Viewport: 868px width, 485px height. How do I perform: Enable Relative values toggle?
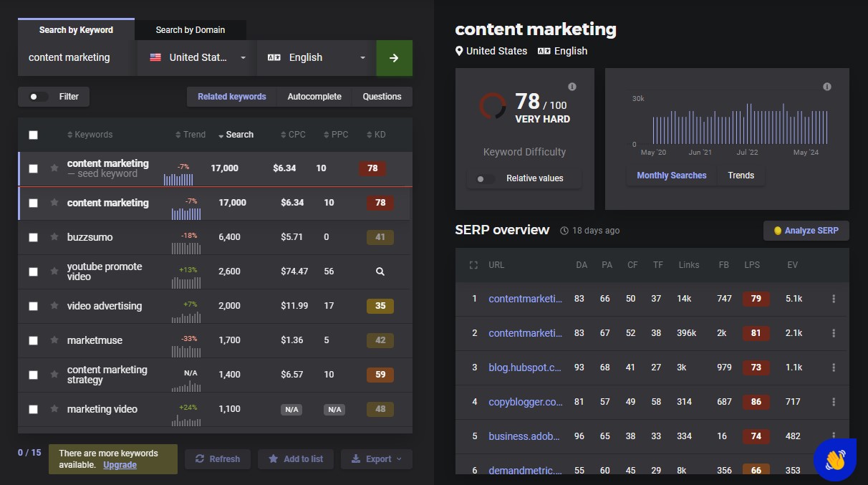[x=485, y=178]
